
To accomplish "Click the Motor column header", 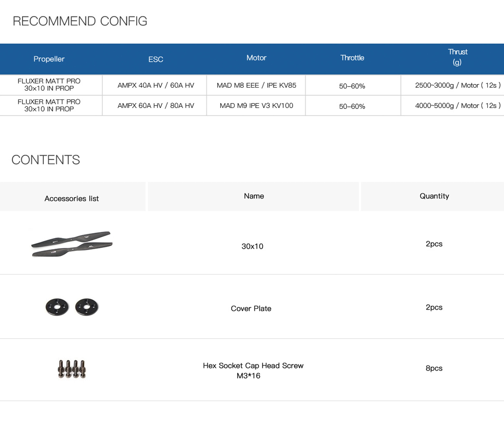I will coord(256,58).
